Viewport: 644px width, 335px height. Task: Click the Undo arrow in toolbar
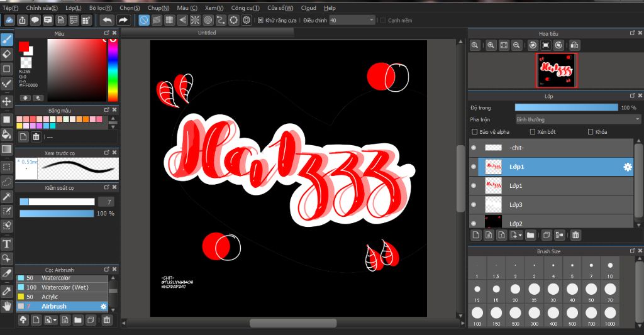pyautogui.click(x=107, y=20)
